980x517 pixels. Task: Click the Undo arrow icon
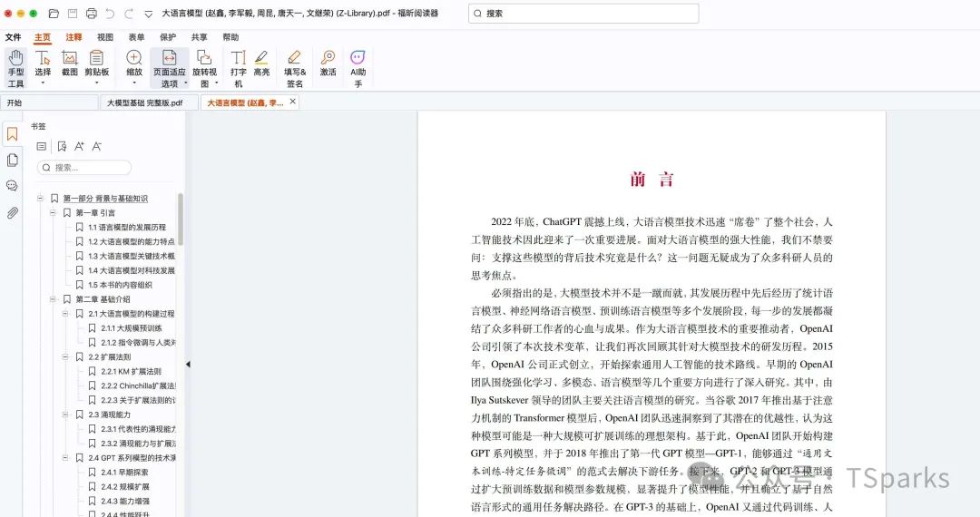click(110, 13)
